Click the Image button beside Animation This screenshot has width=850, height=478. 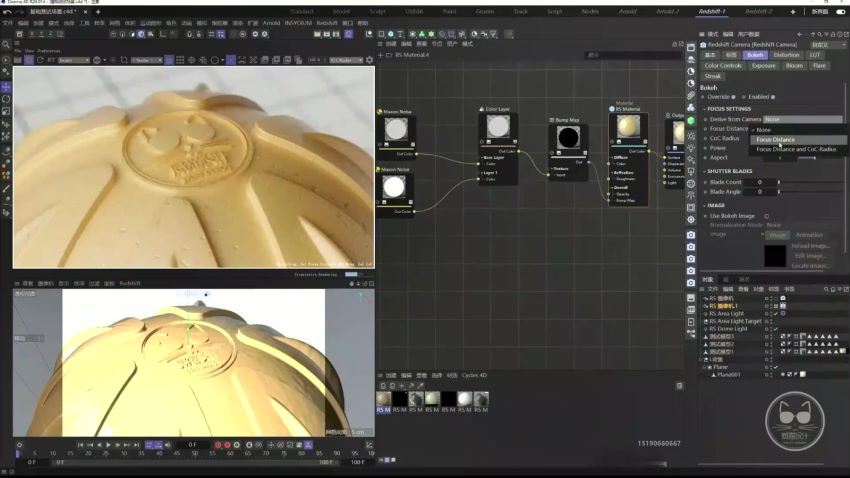click(x=777, y=235)
